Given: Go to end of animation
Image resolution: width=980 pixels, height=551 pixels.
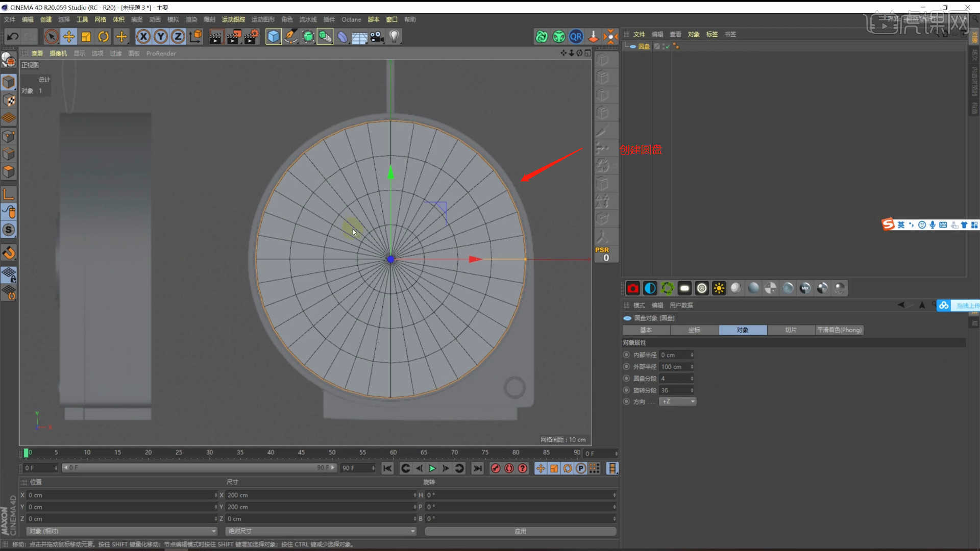Looking at the screenshot, I should tap(477, 468).
